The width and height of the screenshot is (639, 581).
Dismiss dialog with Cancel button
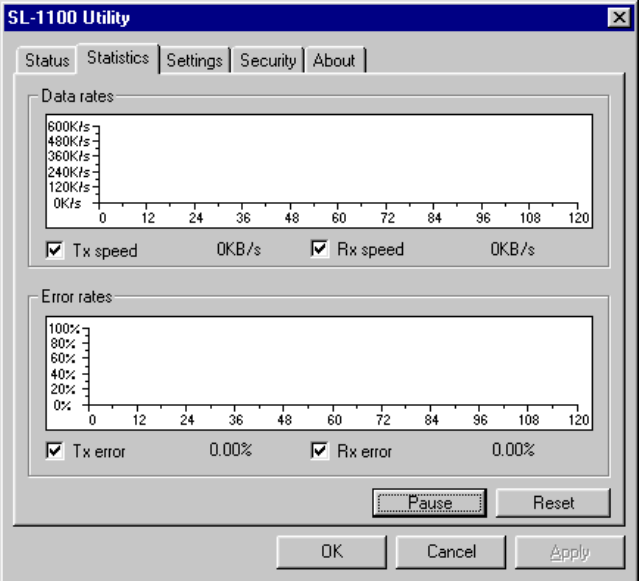451,552
